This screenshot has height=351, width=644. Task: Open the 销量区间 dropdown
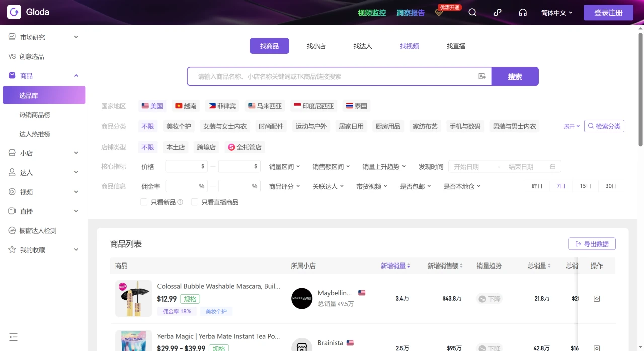click(284, 166)
